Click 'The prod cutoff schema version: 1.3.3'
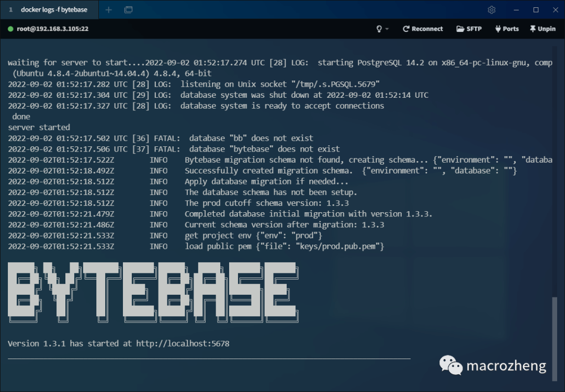The height and width of the screenshot is (392, 565). [x=267, y=203]
